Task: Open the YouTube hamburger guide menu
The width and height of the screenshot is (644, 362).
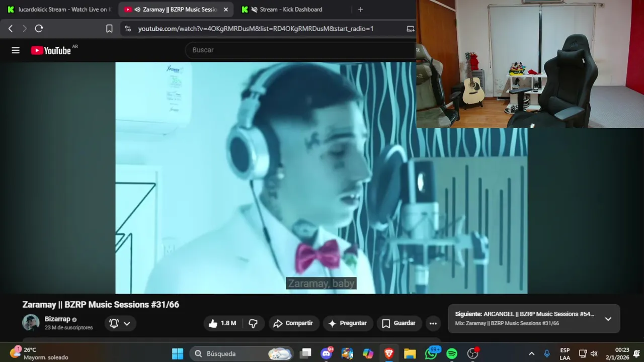Action: (16, 50)
